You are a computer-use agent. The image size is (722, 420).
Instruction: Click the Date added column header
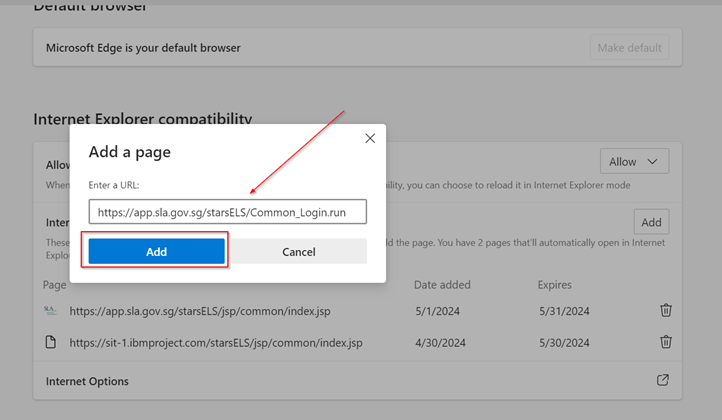442,285
